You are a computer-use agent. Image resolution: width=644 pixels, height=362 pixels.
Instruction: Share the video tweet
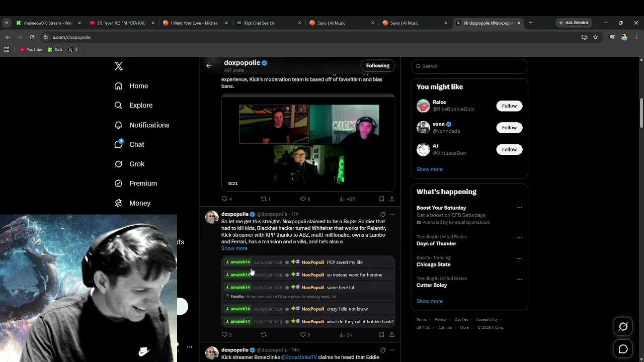click(392, 199)
